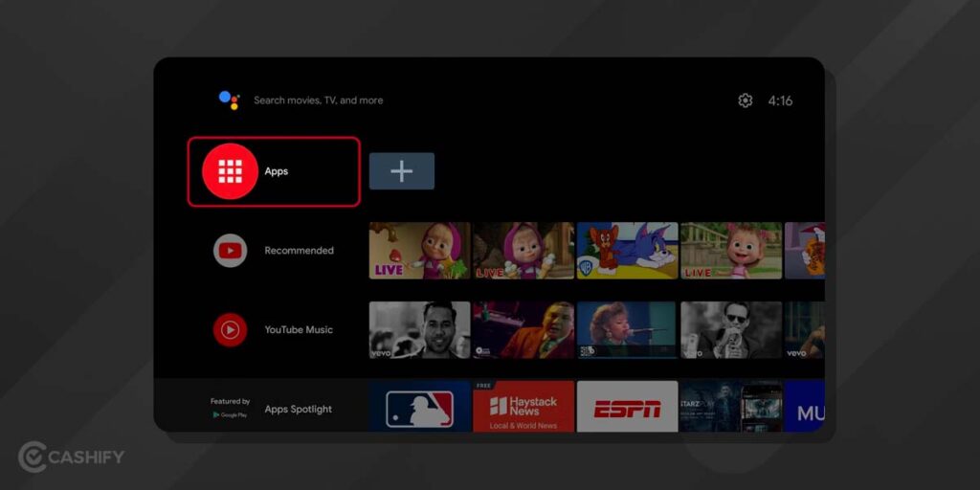The image size is (980, 490).
Task: Select the Google Play featured logo
Action: (230, 414)
